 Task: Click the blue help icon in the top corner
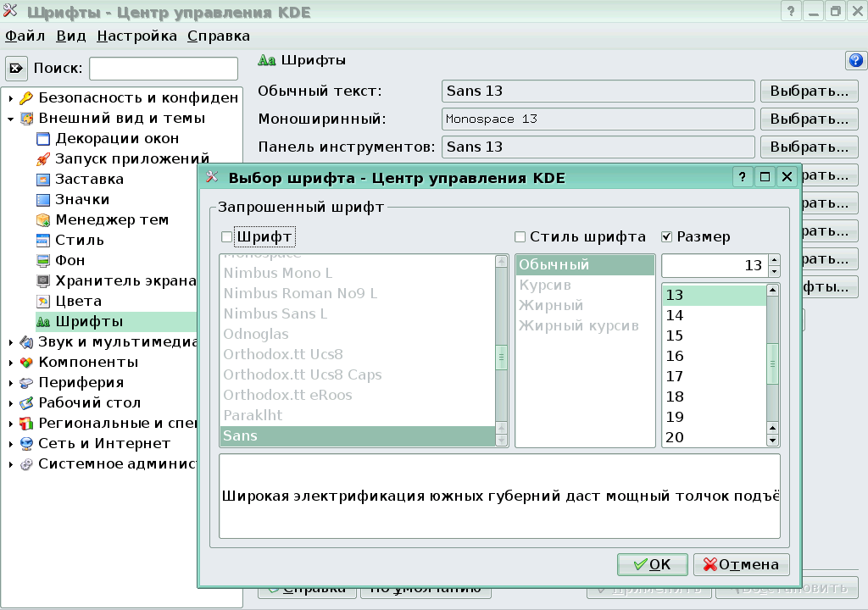pos(857,60)
